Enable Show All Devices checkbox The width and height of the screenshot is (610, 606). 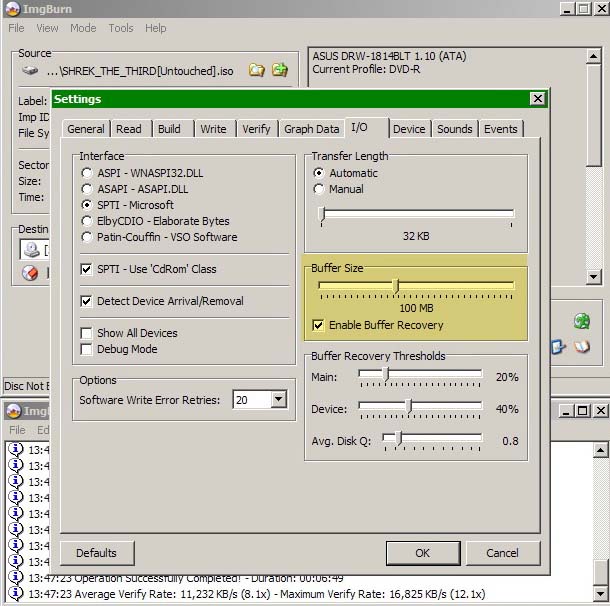coord(86,333)
